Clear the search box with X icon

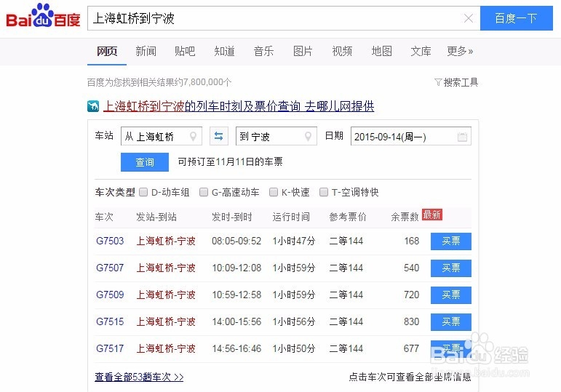click(x=469, y=18)
